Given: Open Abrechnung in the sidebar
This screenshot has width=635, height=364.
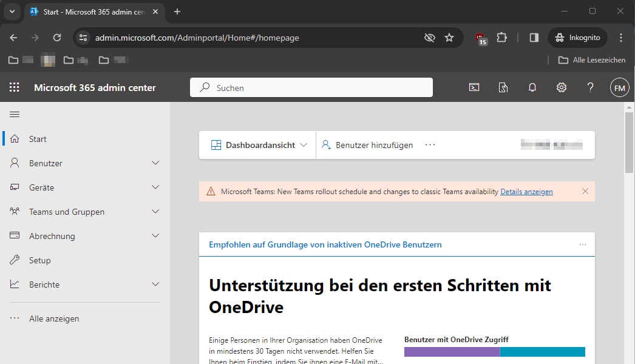Looking at the screenshot, I should coord(84,236).
